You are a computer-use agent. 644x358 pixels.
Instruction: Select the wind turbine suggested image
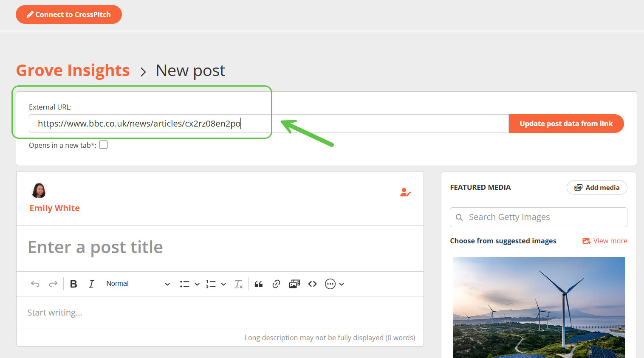pyautogui.click(x=539, y=307)
